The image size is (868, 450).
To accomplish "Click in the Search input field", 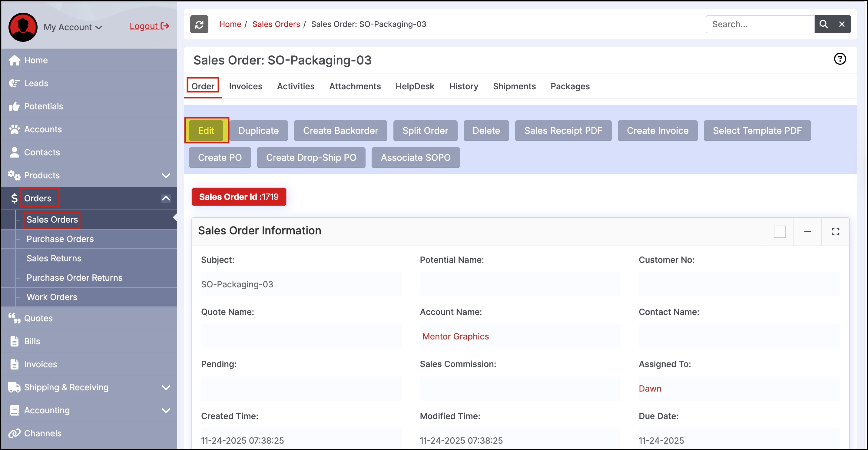I will 760,24.
